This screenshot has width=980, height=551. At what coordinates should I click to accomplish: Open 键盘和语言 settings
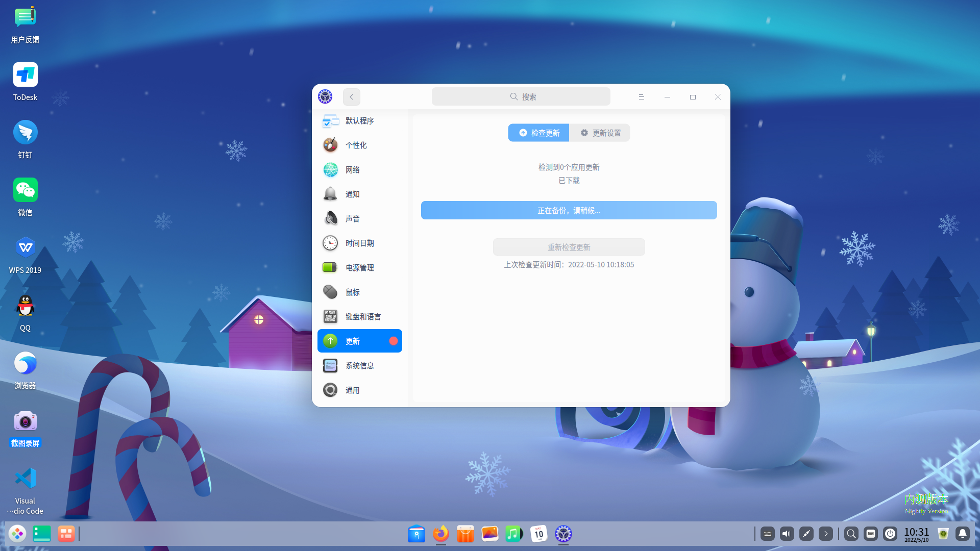(362, 316)
